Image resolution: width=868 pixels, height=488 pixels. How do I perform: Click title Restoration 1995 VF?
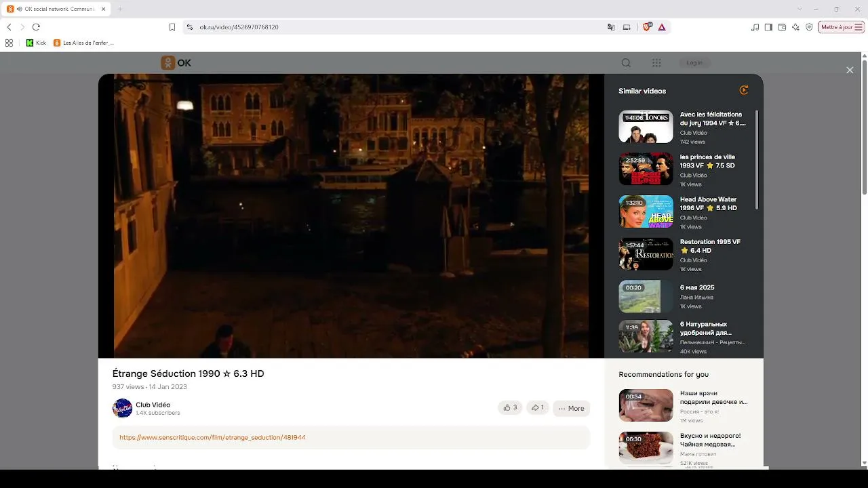click(x=710, y=246)
